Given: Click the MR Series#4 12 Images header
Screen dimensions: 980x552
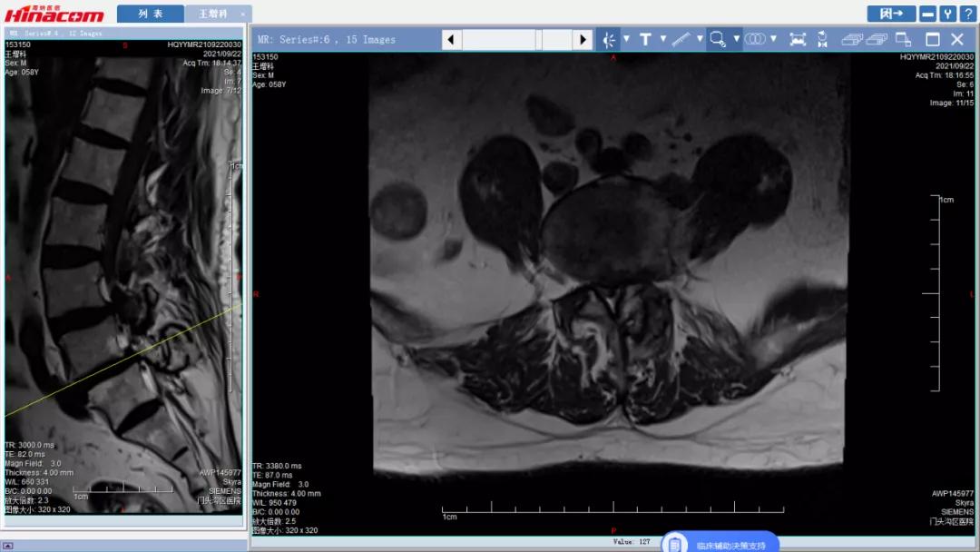Looking at the screenshot, I should tap(55, 33).
